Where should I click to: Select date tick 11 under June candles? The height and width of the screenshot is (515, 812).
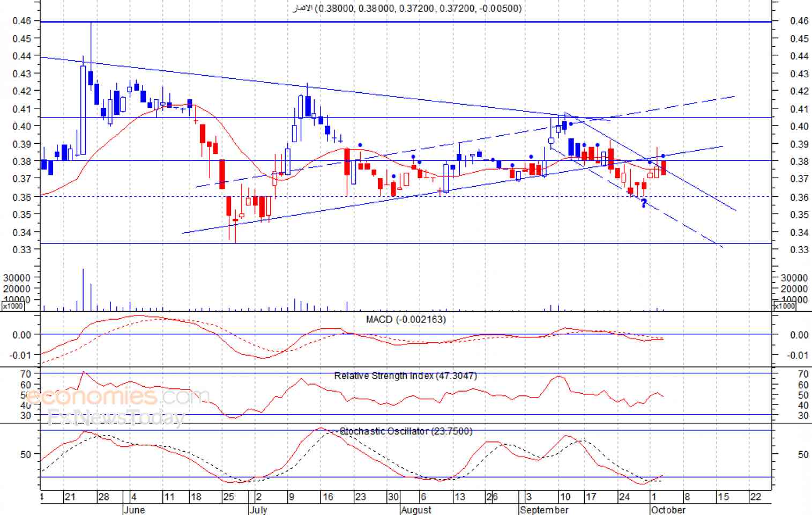169,497
